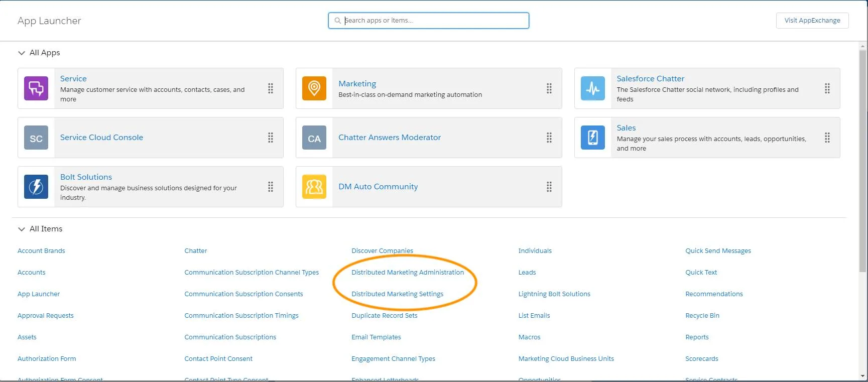The image size is (868, 382).
Task: Open the Authorization Form item
Action: [47, 358]
